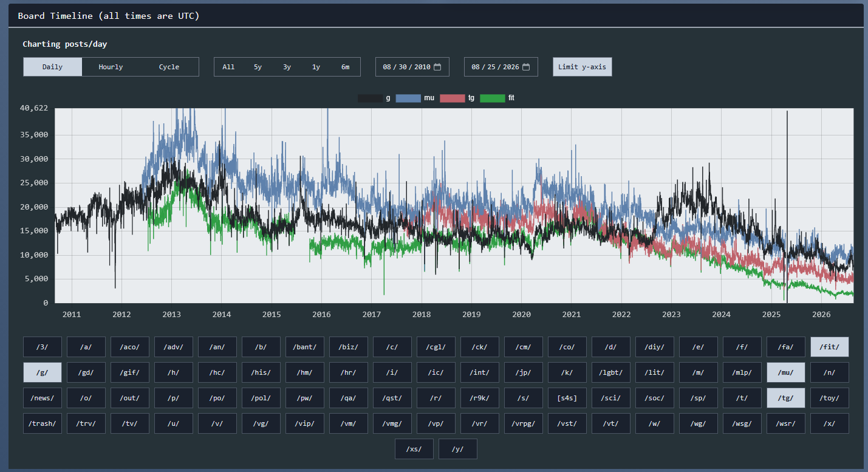Screen dimensions: 868x472
Task: Select the All time range
Action: tap(228, 67)
